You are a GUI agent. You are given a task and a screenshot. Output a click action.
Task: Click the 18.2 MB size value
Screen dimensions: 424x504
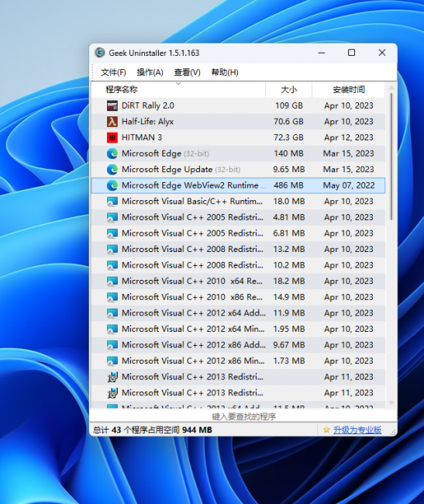[289, 281]
